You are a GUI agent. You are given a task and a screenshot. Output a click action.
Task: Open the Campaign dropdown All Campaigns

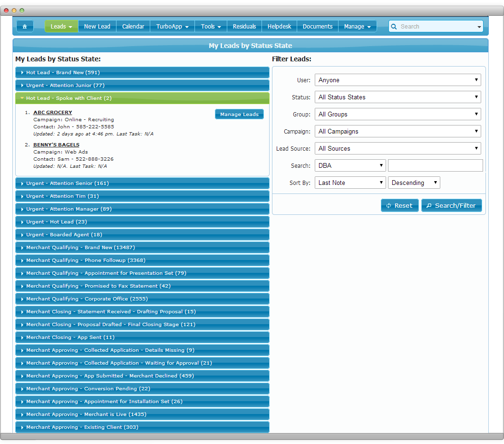pos(397,131)
